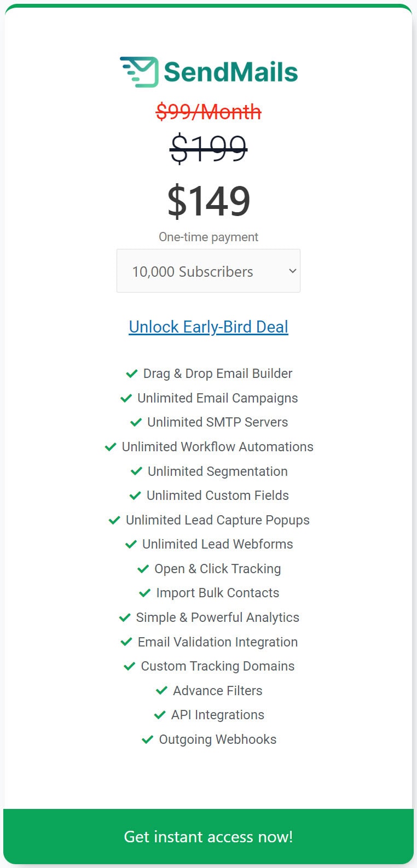Open the Unlock Early-Bird Deal link
Screen dimensions: 417x868
pyautogui.click(x=208, y=327)
